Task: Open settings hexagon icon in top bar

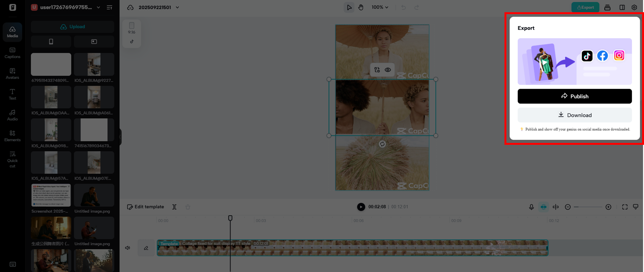Action: (x=634, y=7)
